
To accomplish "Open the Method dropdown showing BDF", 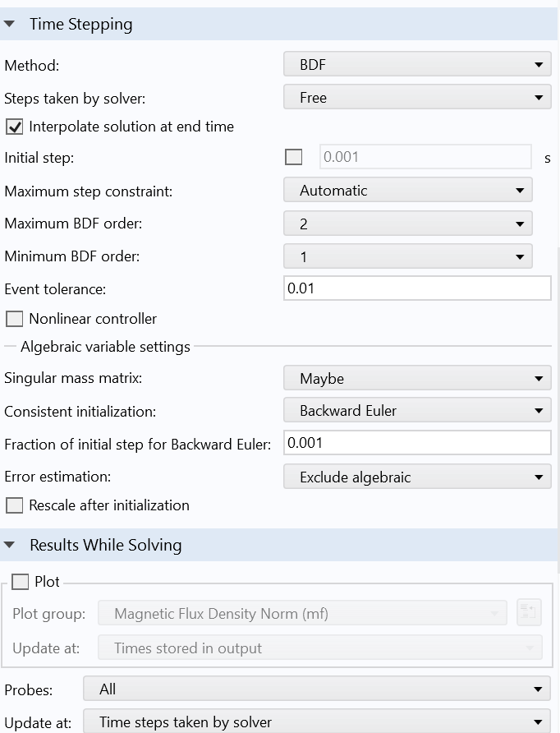I will [416, 64].
